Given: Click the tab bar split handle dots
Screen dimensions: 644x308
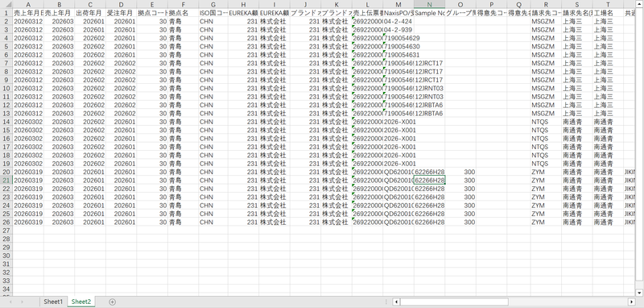Looking at the screenshot, I should (x=386, y=302).
